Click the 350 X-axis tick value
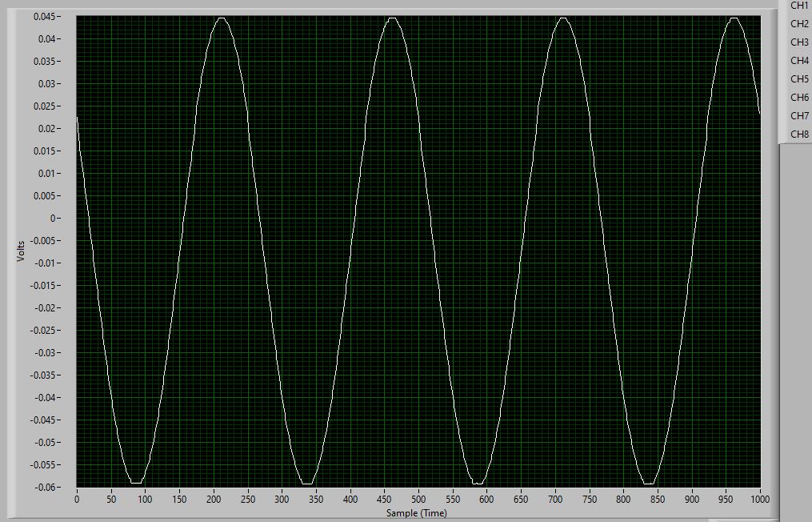The image size is (812, 522). pos(316,500)
